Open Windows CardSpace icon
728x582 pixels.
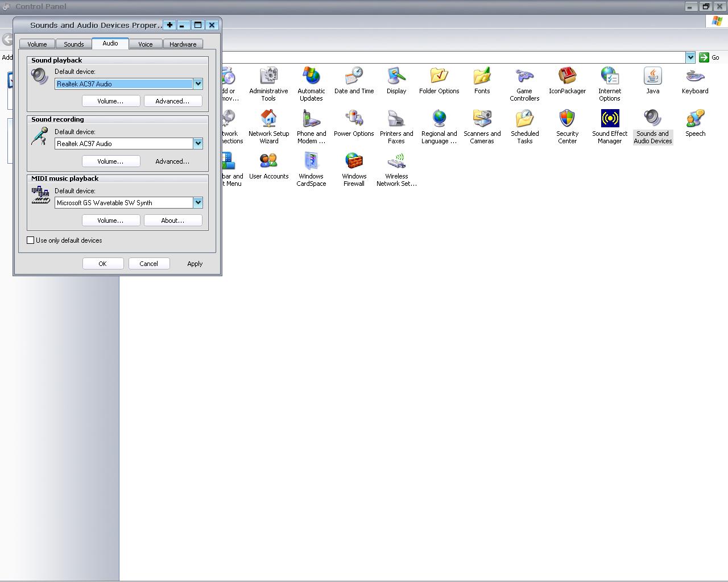coord(311,169)
